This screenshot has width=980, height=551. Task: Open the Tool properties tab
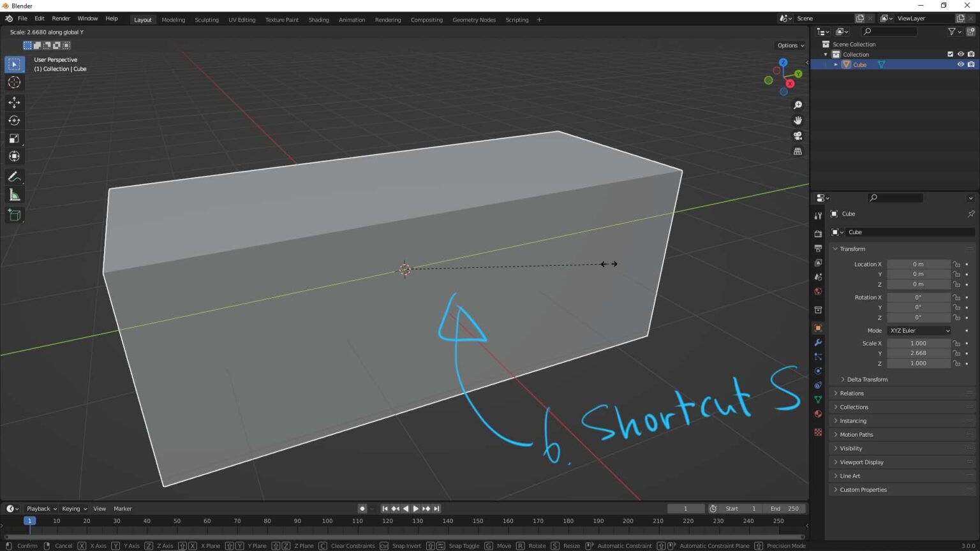point(818,216)
